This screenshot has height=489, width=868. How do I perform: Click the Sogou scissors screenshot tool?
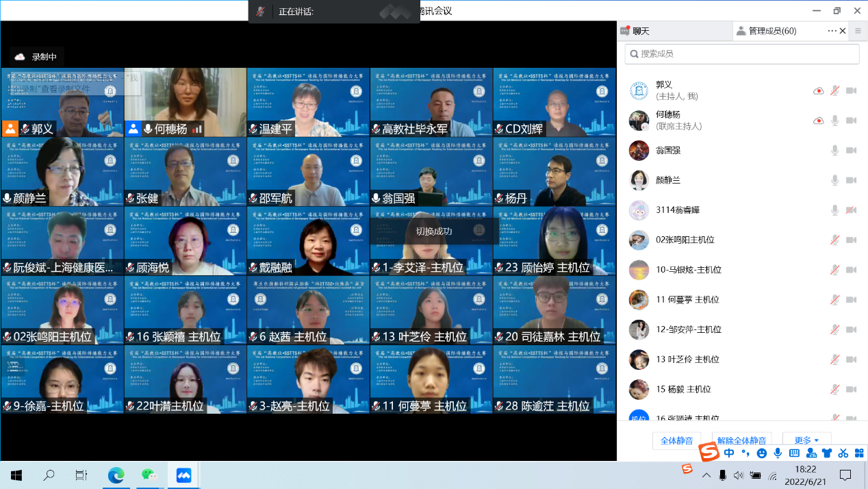843,453
